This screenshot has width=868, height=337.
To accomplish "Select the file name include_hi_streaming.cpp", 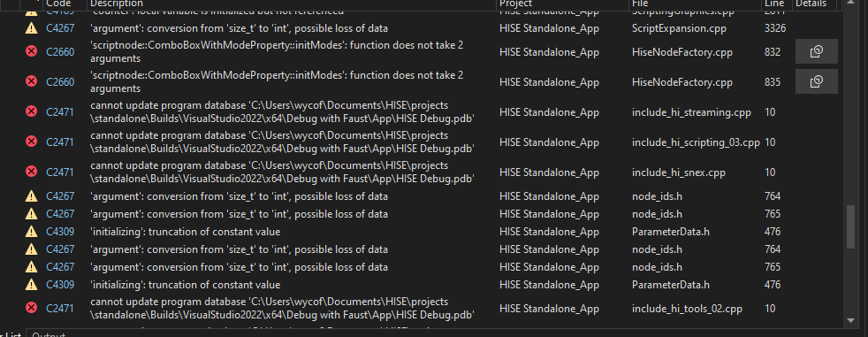I will pyautogui.click(x=691, y=112).
